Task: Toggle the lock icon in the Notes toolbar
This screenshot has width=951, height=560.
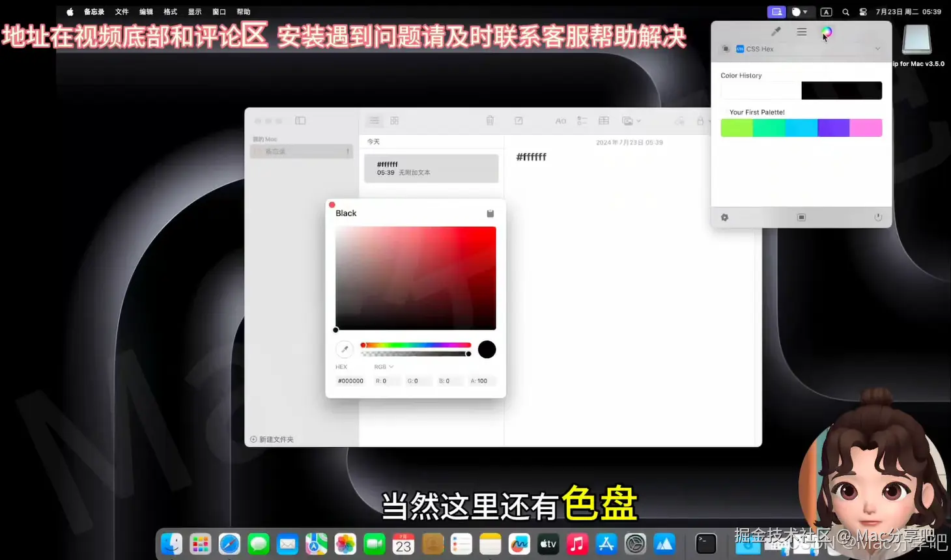Action: [702, 120]
